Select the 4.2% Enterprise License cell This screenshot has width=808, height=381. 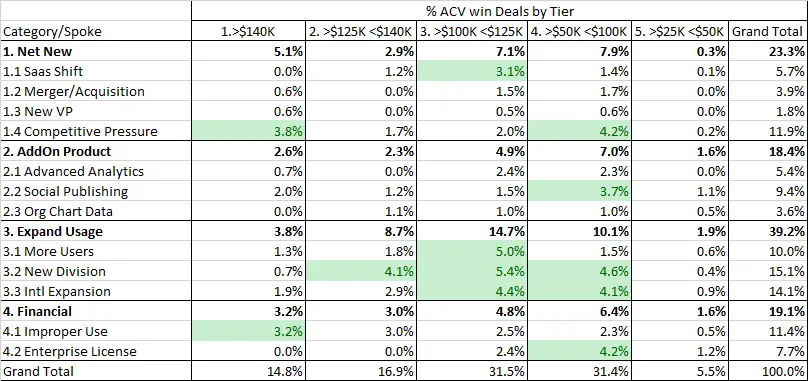click(580, 352)
